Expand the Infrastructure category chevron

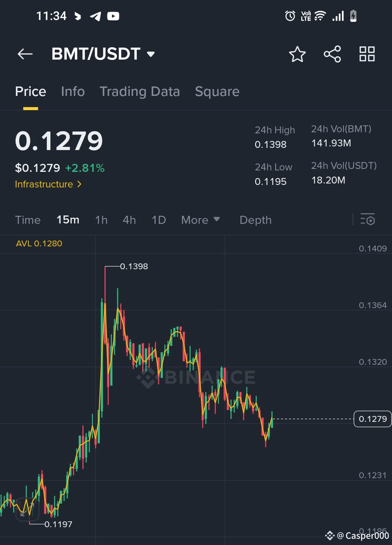79,184
